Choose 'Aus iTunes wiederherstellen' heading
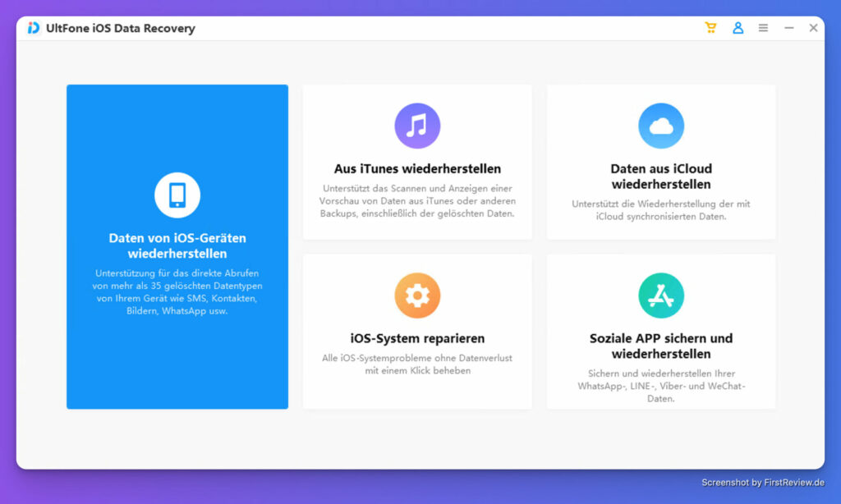 coord(417,169)
